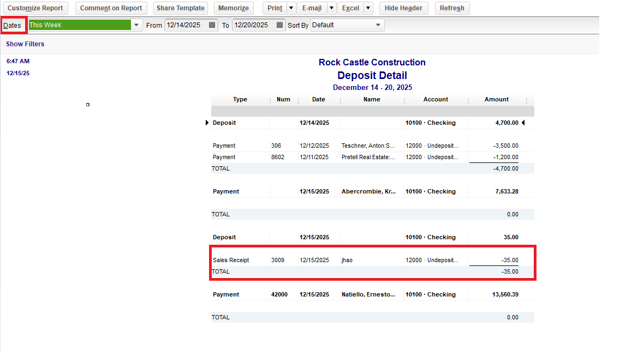Expand the Dates range dropdown
The height and width of the screenshot is (351, 644).
[136, 25]
